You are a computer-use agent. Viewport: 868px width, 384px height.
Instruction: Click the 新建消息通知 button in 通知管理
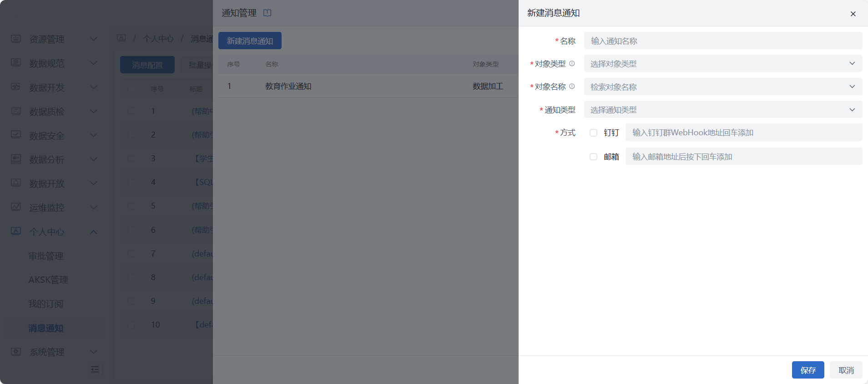250,41
